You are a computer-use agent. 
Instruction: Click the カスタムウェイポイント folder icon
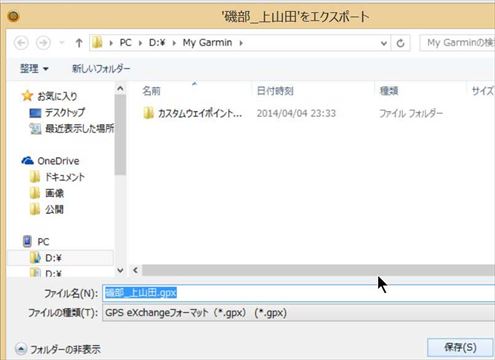pos(148,113)
